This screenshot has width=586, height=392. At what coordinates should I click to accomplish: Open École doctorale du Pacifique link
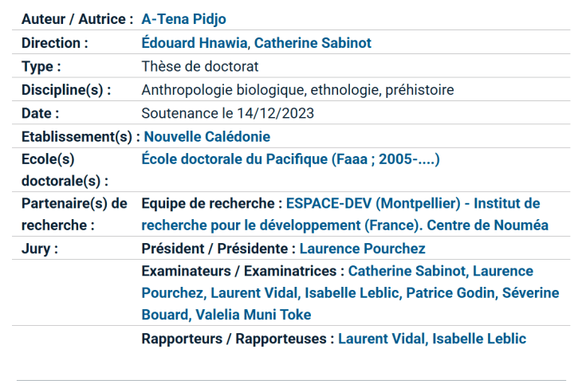click(x=290, y=159)
